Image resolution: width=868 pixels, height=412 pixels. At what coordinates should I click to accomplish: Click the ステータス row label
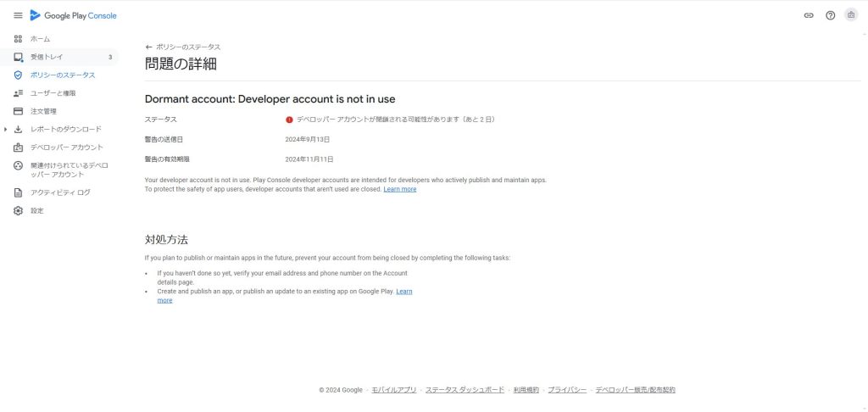point(160,120)
